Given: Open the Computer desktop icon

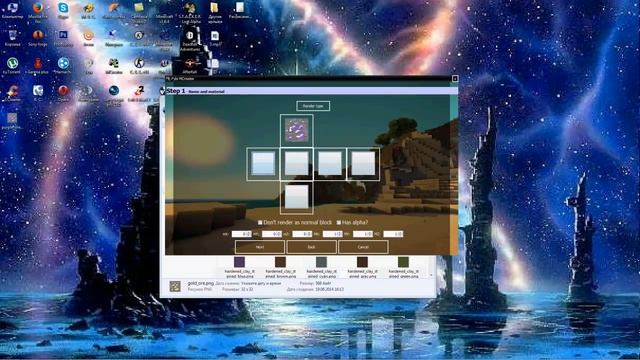Looking at the screenshot, I should [x=12, y=9].
